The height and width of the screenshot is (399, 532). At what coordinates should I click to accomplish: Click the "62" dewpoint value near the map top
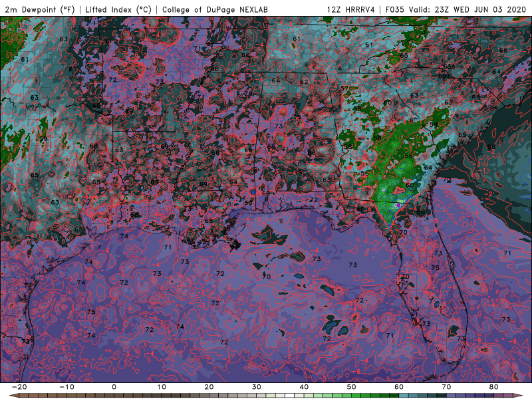304,81
